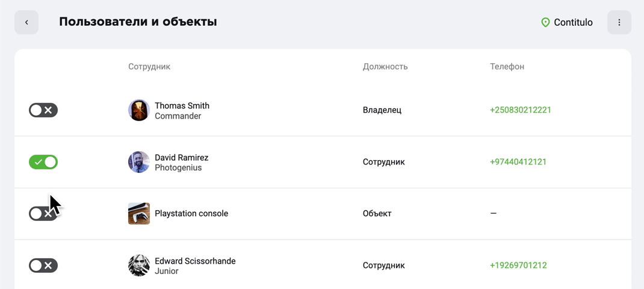Click phone link +97440412121

518,162
